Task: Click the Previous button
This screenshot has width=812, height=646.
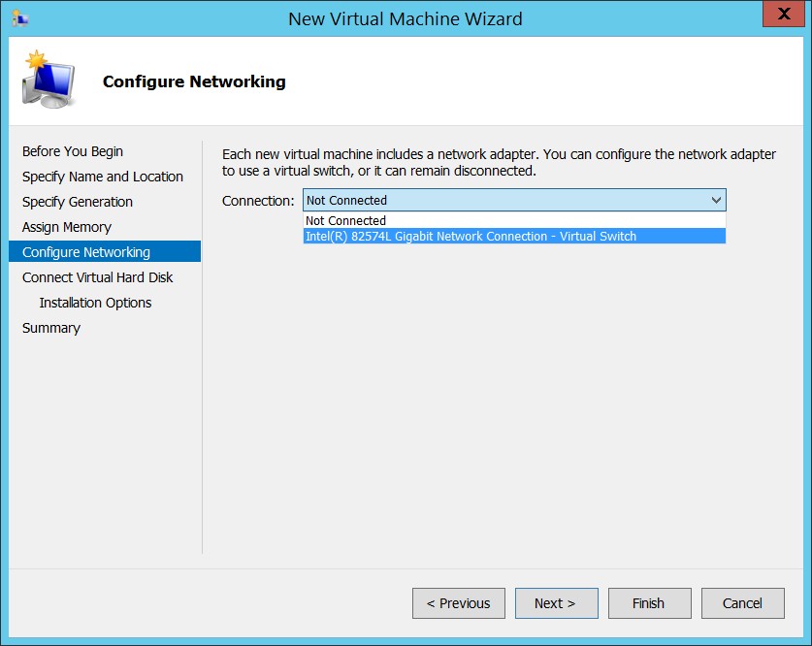Action: (459, 603)
